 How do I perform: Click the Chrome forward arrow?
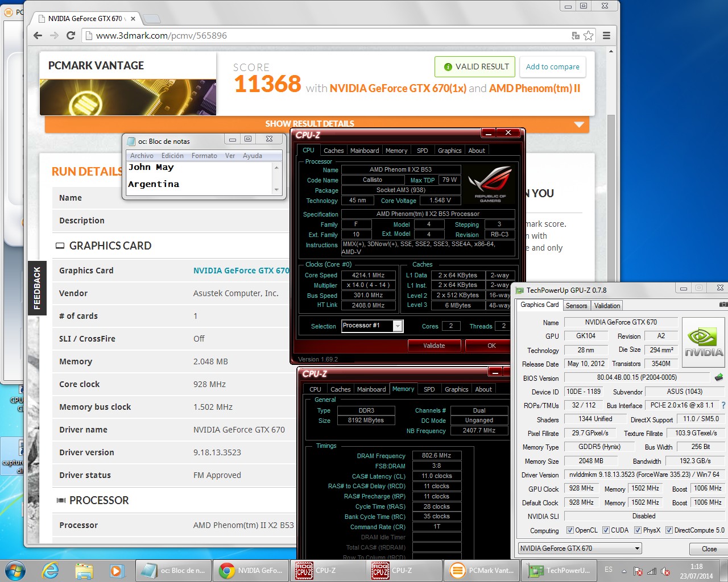click(x=54, y=36)
